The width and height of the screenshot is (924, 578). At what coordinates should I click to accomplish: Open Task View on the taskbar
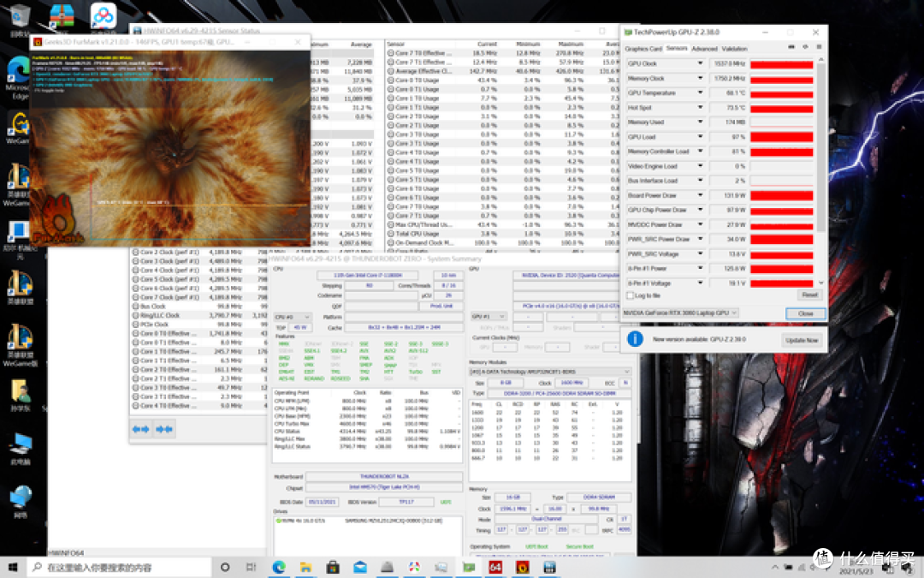(x=251, y=568)
